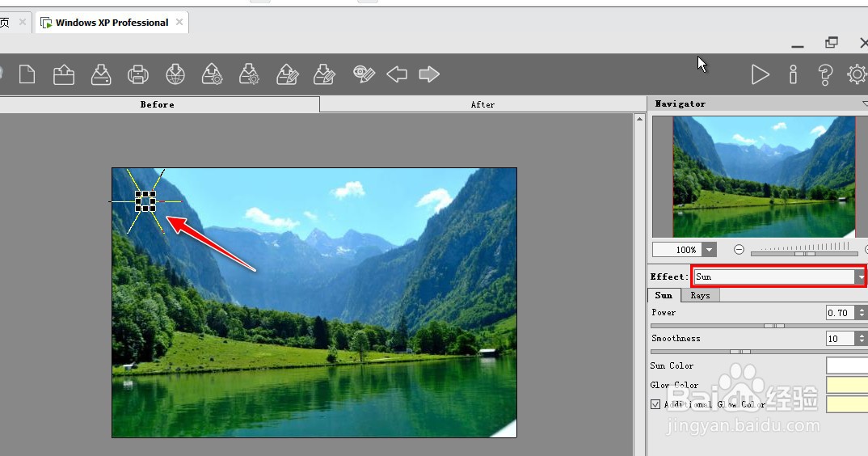
Task: Click the Power value field 0.70
Action: click(x=841, y=313)
